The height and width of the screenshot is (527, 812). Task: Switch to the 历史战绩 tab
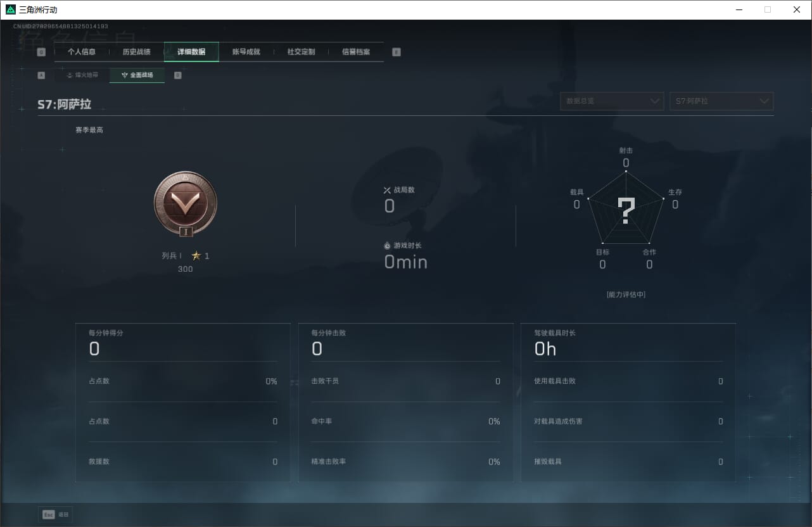[137, 52]
